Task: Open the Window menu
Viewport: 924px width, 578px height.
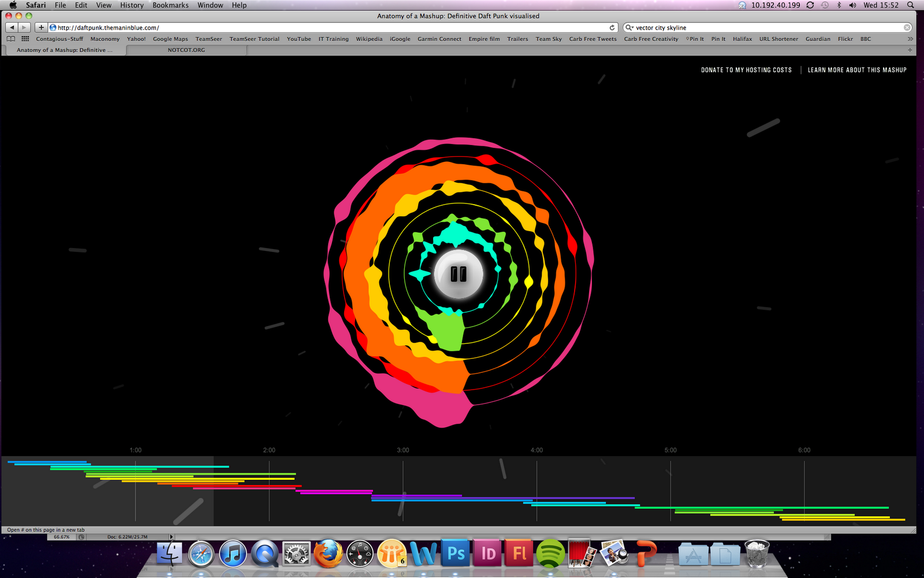Action: 210,5
